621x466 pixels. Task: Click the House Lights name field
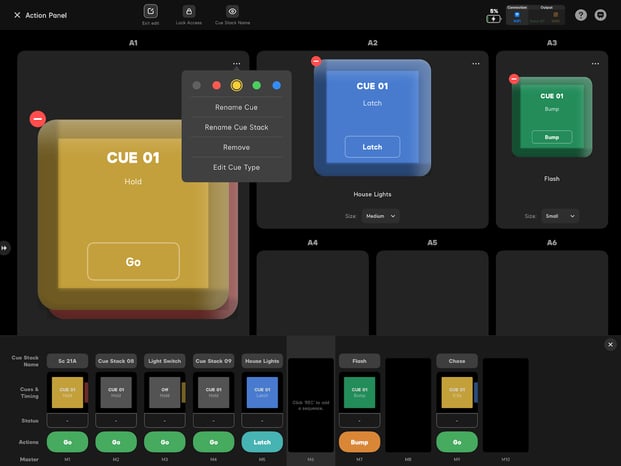click(x=262, y=361)
